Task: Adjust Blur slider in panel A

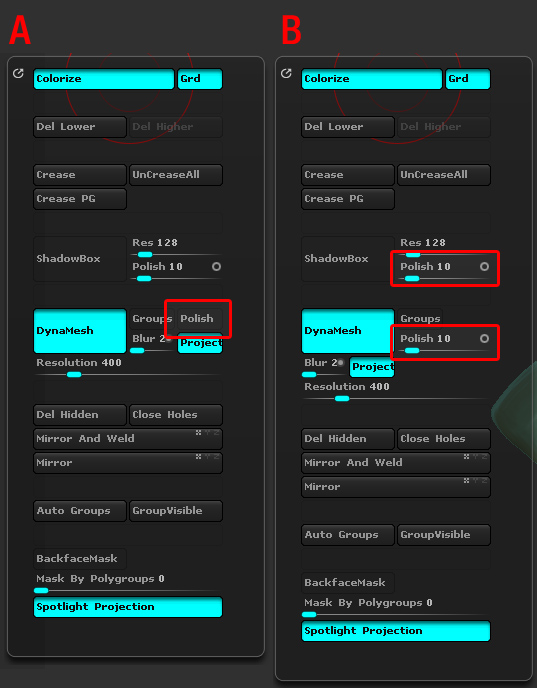Action: (152, 344)
